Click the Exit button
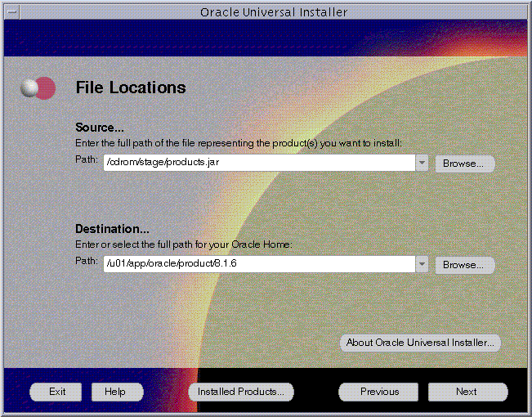This screenshot has height=417, width=532. [x=56, y=392]
